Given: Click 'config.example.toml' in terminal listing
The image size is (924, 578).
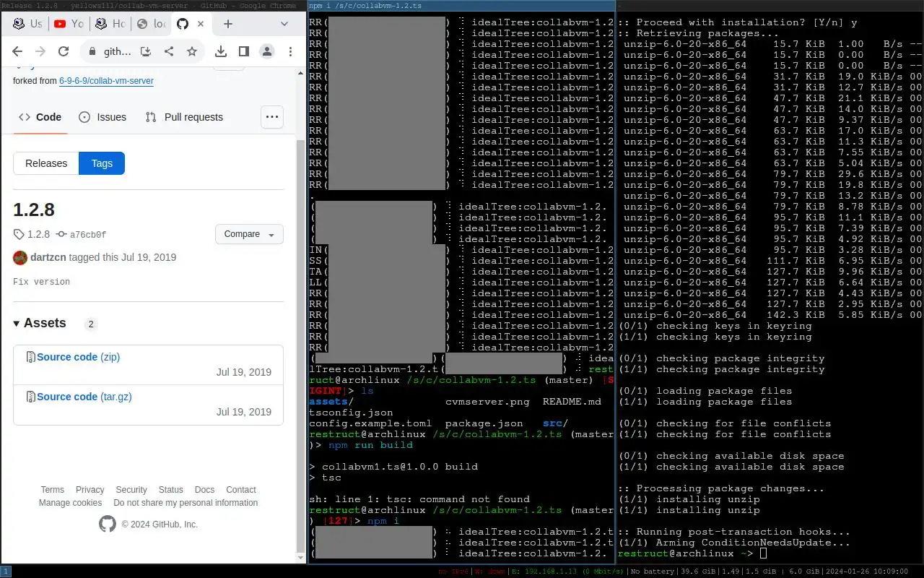Looking at the screenshot, I should 370,423.
